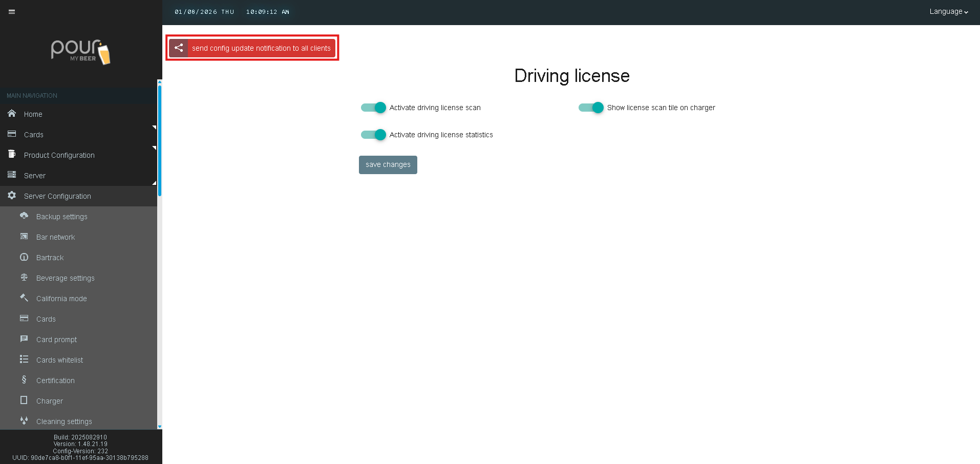Click the Home house icon
Screen dimensions: 980x464
(x=12, y=114)
